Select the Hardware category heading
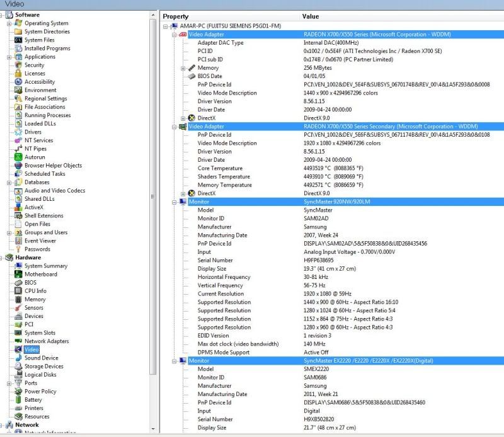The image size is (504, 437). coord(28,258)
